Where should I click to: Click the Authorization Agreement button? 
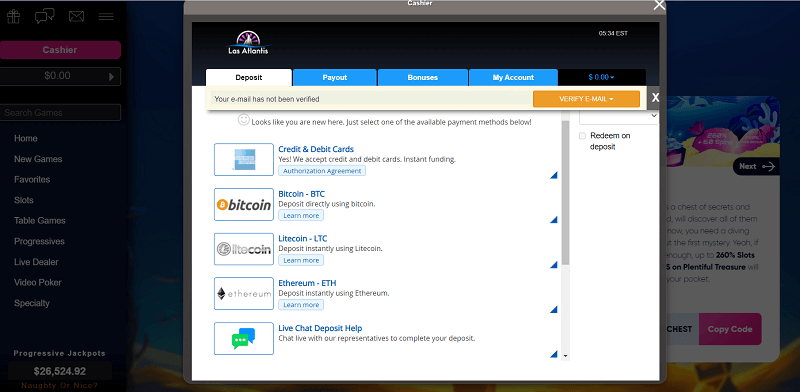pyautogui.click(x=322, y=171)
